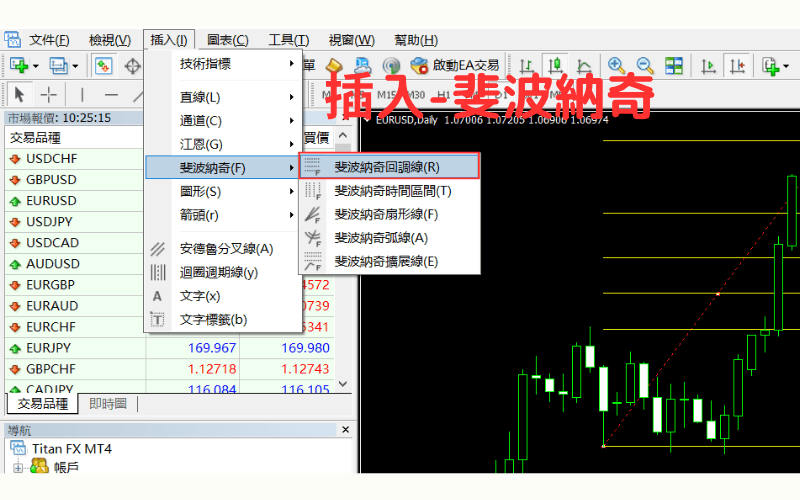Click the MetaEditor yellow book icon
Screen dimensions: 800x500
pyautogui.click(x=334, y=66)
